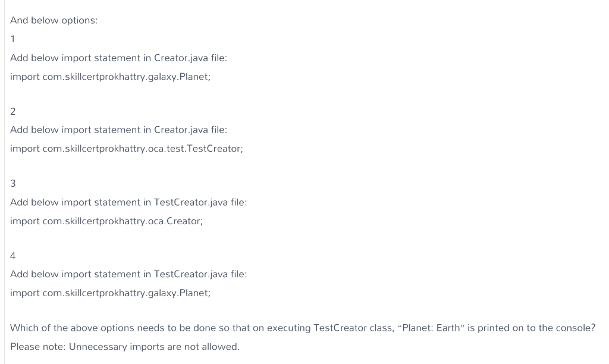This screenshot has height=364, width=609.
Task: Click the oca.test.TestCreator import line
Action: point(127,149)
